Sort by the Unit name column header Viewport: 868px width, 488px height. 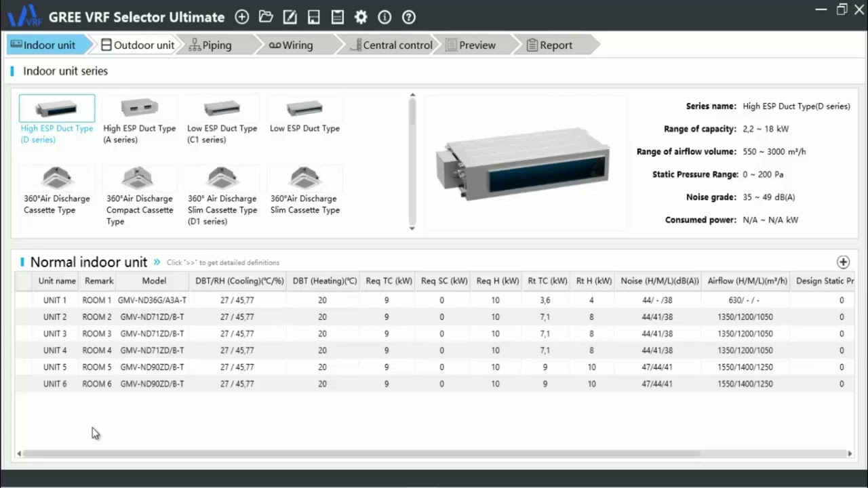(x=57, y=281)
